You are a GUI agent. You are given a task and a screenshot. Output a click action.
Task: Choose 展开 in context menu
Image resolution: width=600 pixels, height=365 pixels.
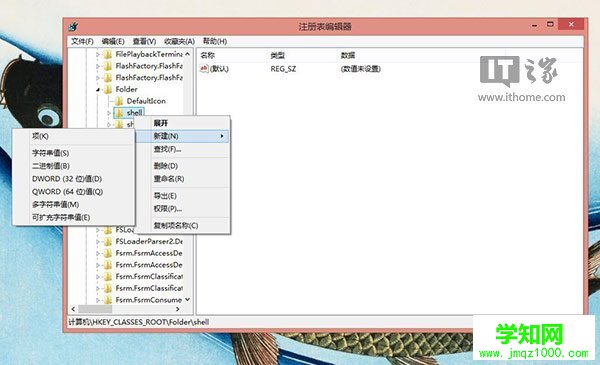pyautogui.click(x=183, y=123)
